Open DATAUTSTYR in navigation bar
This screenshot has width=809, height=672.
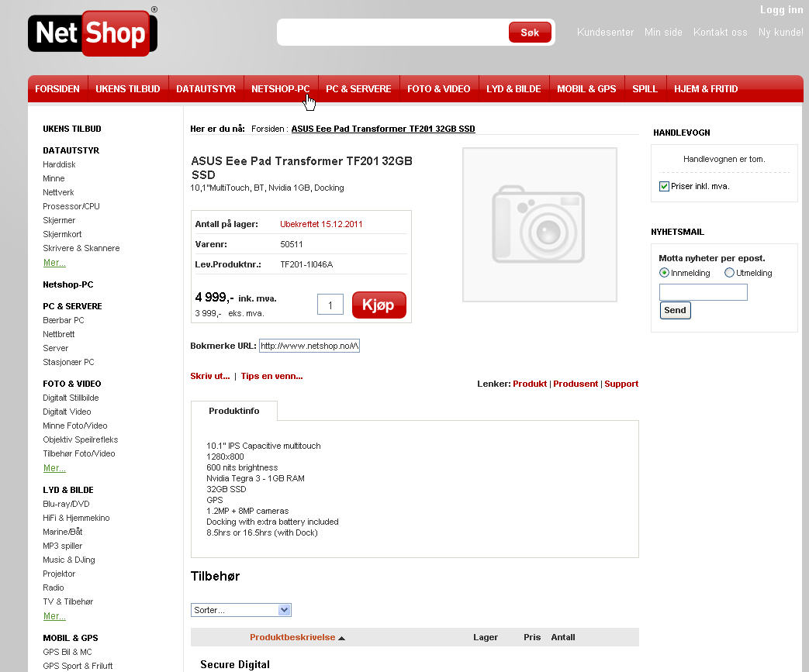(206, 88)
